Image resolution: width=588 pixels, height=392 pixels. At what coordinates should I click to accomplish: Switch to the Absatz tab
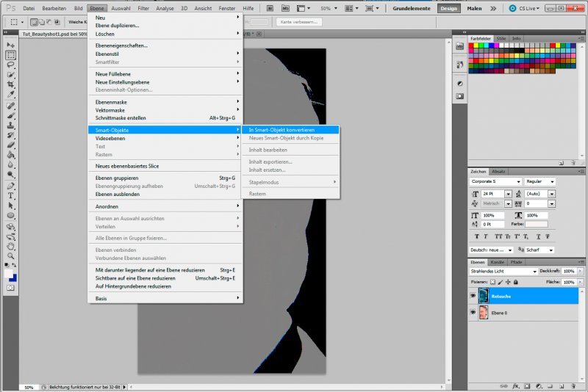point(498,172)
